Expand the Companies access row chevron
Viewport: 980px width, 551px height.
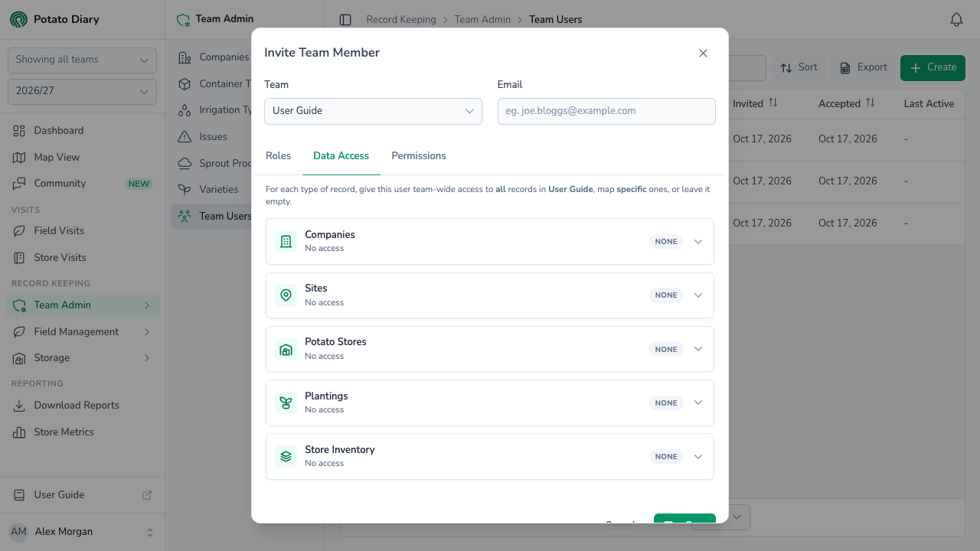pos(698,242)
